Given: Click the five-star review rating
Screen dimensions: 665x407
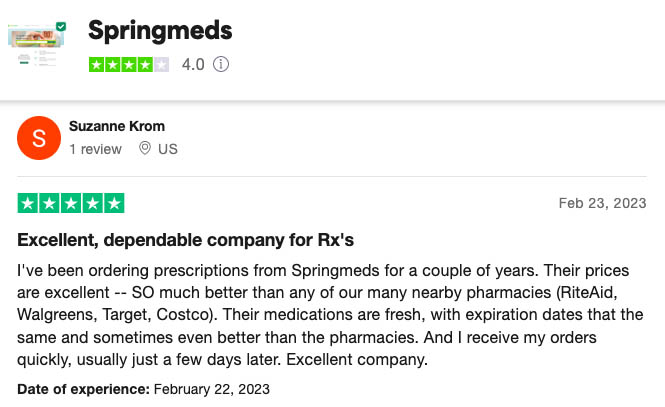Looking at the screenshot, I should 71,203.
